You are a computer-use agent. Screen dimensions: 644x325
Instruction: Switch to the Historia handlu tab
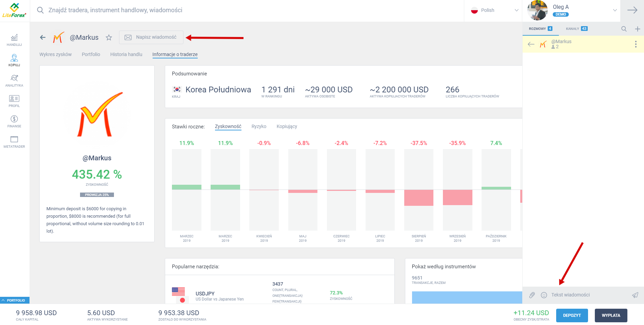tap(126, 54)
